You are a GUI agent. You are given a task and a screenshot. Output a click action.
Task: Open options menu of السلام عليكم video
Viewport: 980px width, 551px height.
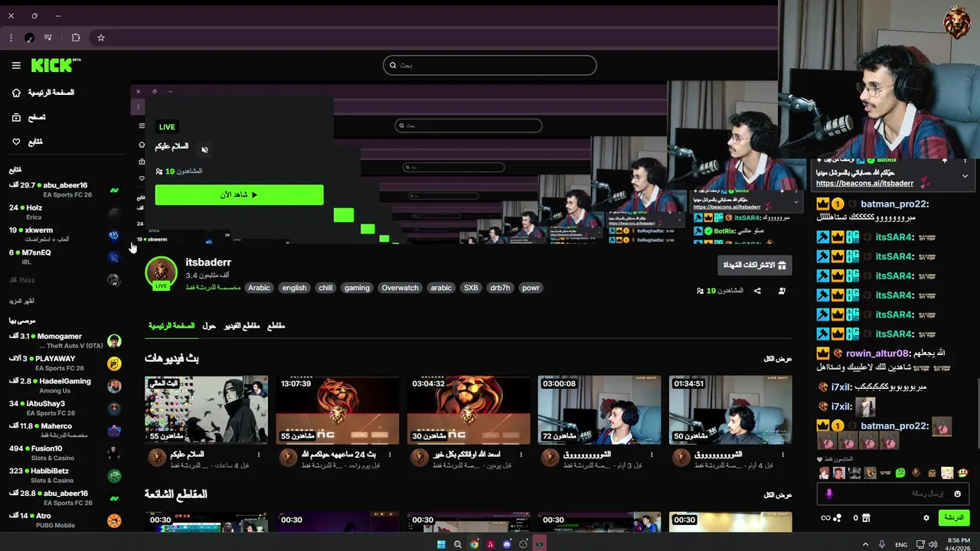click(x=259, y=455)
